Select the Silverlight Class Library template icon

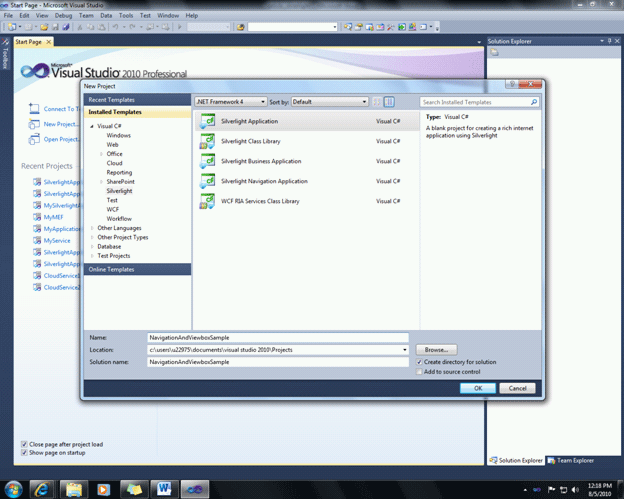pos(207,141)
